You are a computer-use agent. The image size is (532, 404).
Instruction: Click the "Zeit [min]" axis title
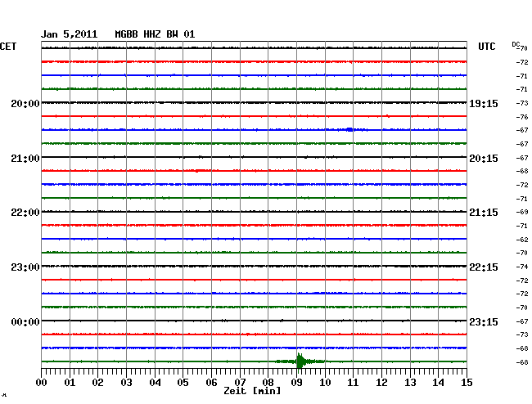coord(252,391)
